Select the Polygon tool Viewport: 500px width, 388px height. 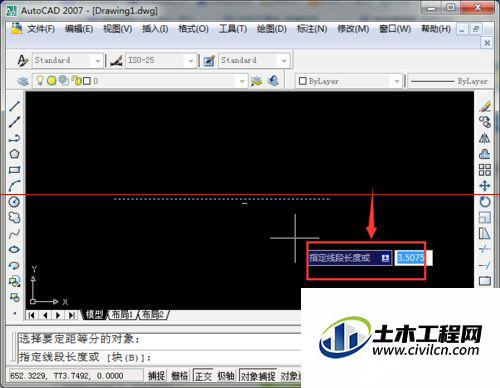(x=14, y=154)
